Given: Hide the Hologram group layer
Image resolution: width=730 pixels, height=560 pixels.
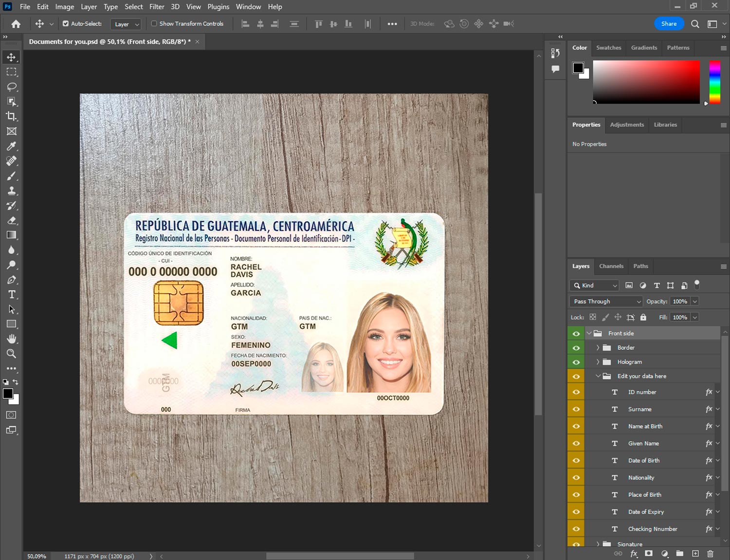Looking at the screenshot, I should (576, 362).
